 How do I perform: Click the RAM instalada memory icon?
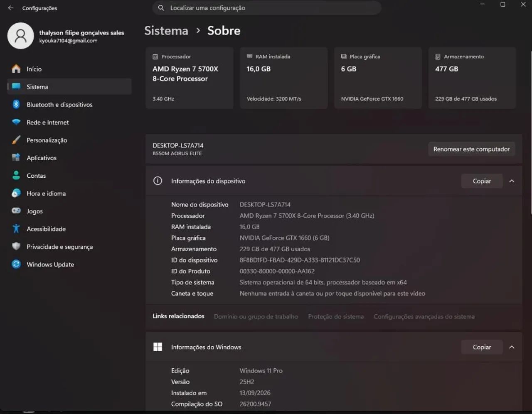(249, 56)
